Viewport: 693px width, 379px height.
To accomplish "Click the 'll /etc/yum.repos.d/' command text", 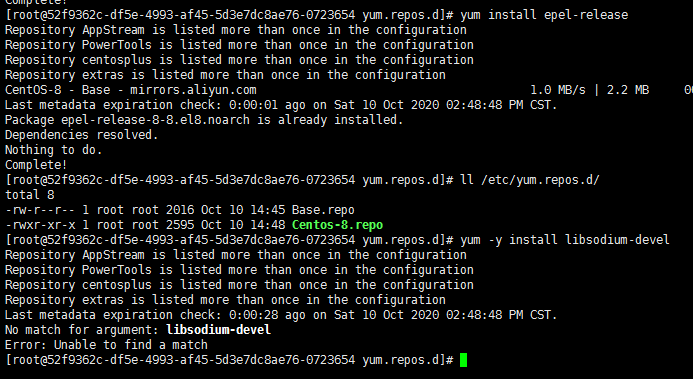I will [530, 180].
